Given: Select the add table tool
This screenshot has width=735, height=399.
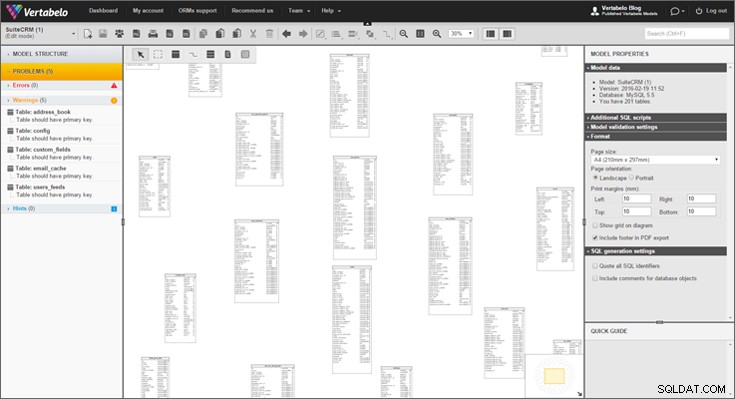Looking at the screenshot, I should [x=175, y=54].
